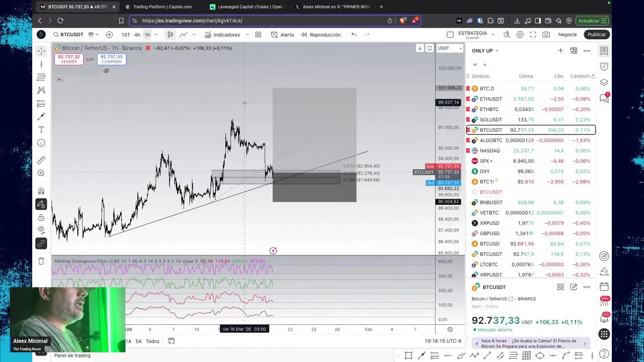Open watchlist three-dots options menu
This screenshot has height=362, width=644.
tap(587, 51)
